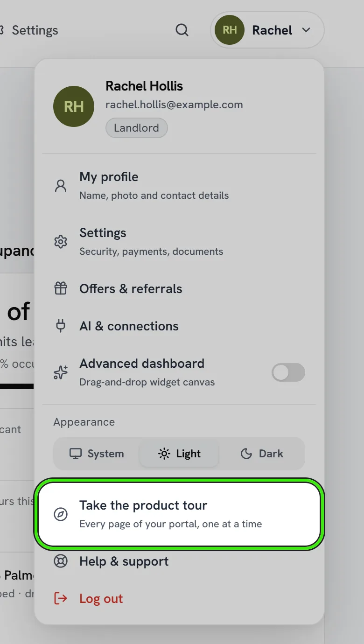Viewport: 364px width, 644px height.
Task: Click the gift icon for Offers & referrals
Action: (x=61, y=288)
